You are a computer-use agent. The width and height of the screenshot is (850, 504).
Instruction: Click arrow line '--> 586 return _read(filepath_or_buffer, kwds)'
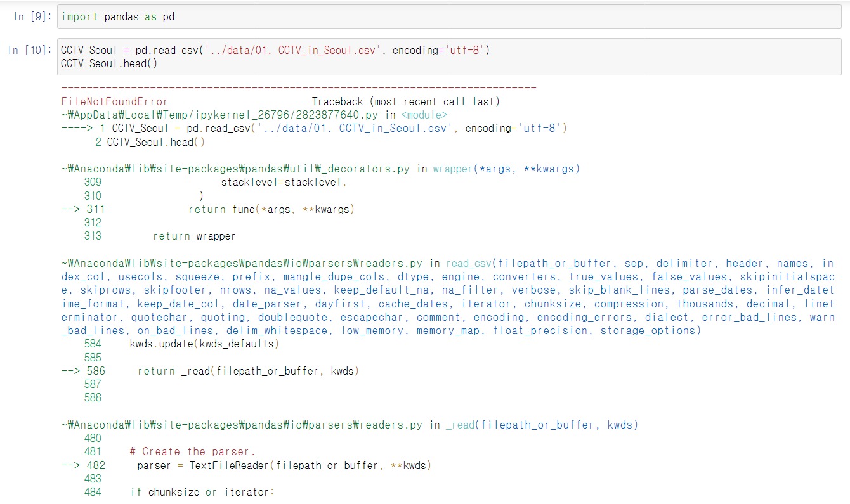pyautogui.click(x=210, y=371)
